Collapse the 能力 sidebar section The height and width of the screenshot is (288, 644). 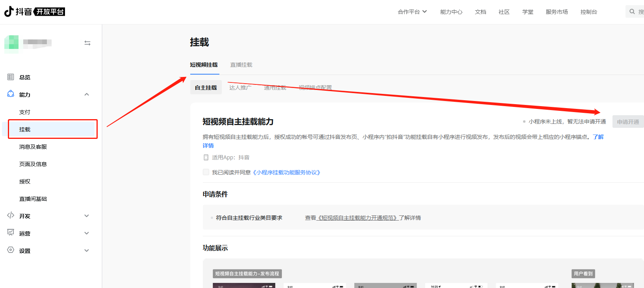click(87, 94)
